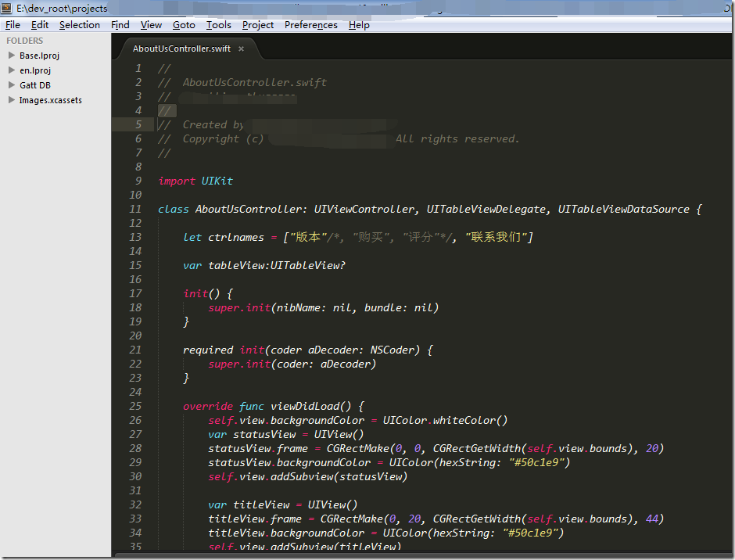The image size is (735, 560).
Task: Expand the Base.lproj folder arrow
Action: tap(12, 56)
